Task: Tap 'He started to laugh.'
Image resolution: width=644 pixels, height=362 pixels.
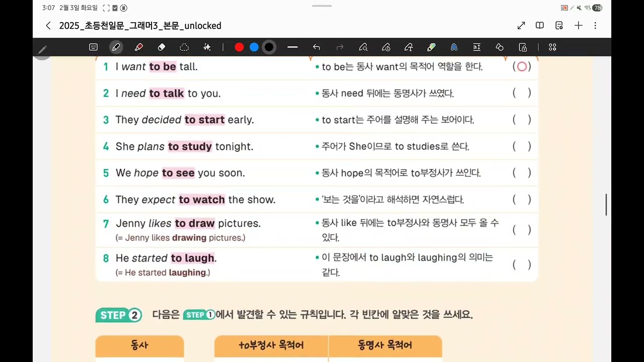Action: (166, 258)
